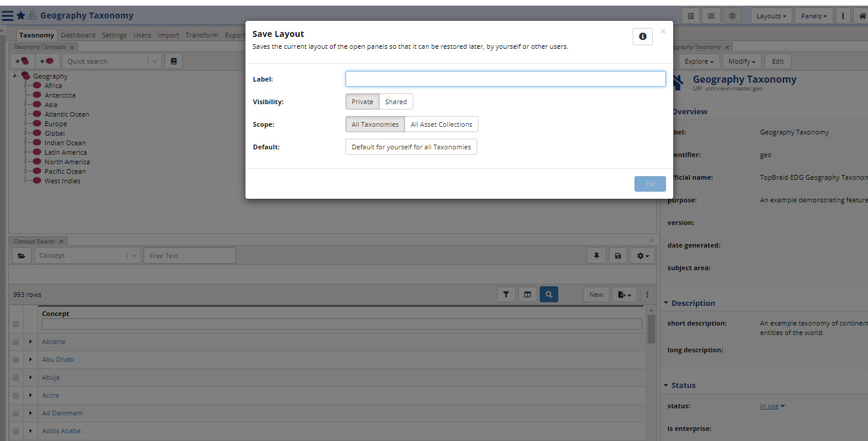Viewport: 868px width, 441px height.
Task: Select the filter icon in results toolbar
Action: [506, 294]
